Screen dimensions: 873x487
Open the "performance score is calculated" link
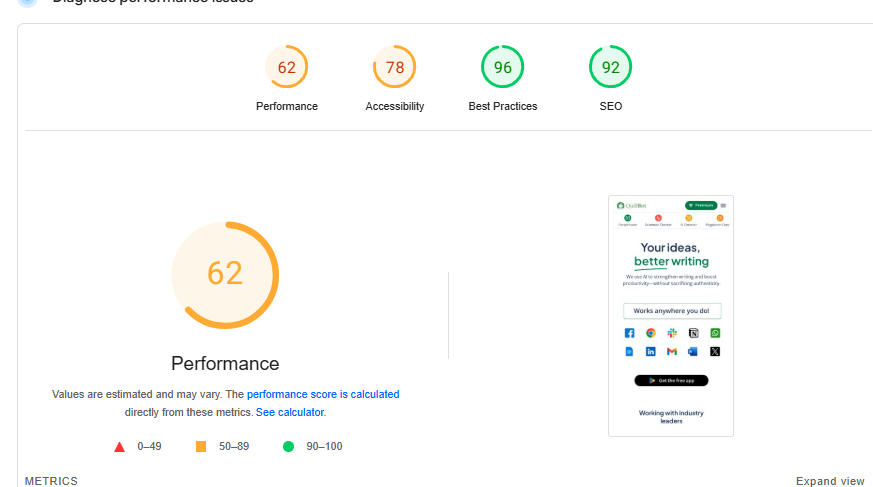pyautogui.click(x=323, y=395)
